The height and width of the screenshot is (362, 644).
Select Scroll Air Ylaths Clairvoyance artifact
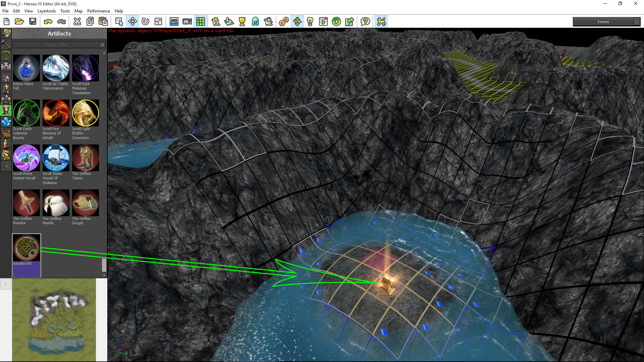(x=56, y=68)
